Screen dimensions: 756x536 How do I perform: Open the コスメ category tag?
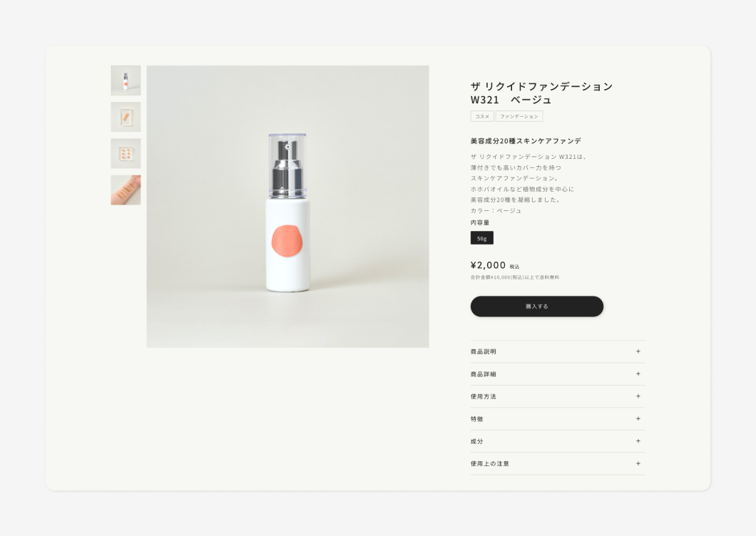[x=481, y=116]
